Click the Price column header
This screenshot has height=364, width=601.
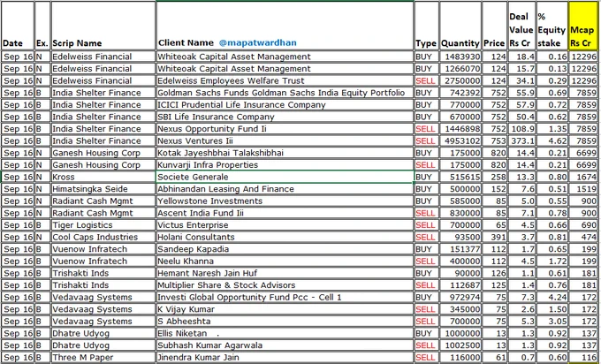(x=494, y=26)
